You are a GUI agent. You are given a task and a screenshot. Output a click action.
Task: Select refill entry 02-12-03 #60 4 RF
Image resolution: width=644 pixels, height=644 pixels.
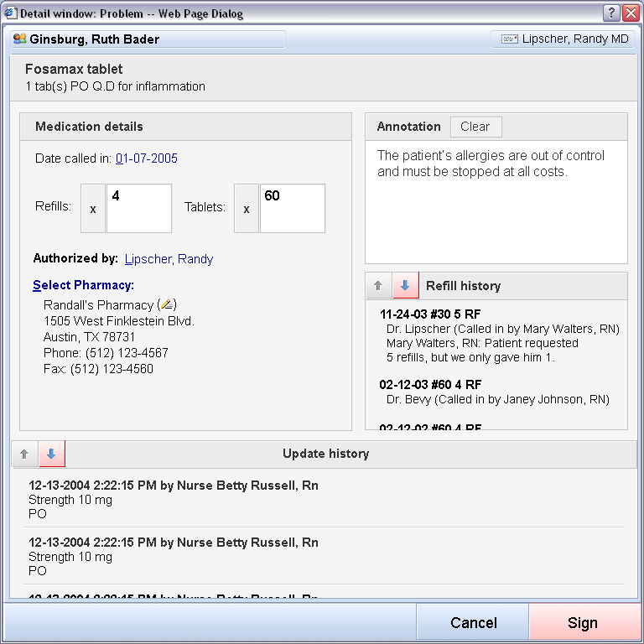pyautogui.click(x=430, y=384)
